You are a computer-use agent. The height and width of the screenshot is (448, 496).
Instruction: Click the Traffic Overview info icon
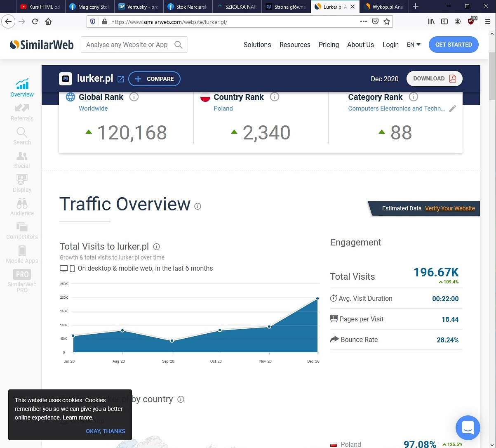click(x=198, y=206)
